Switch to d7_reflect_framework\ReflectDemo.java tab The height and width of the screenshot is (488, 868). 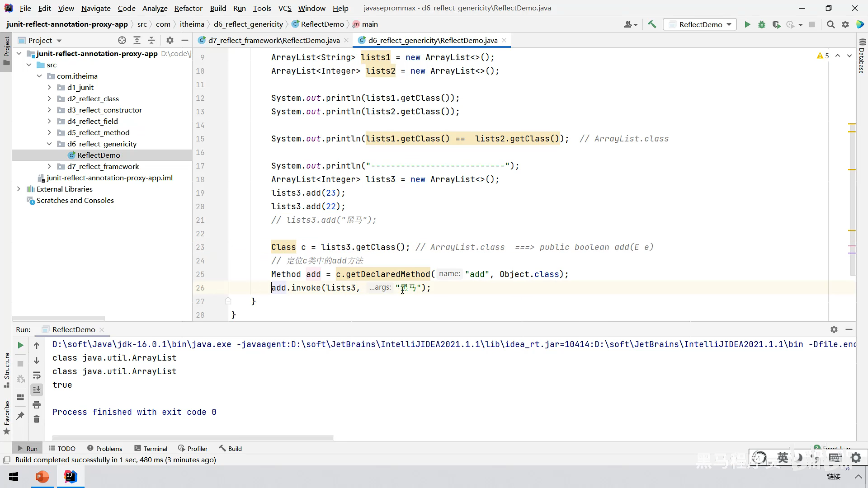point(274,40)
